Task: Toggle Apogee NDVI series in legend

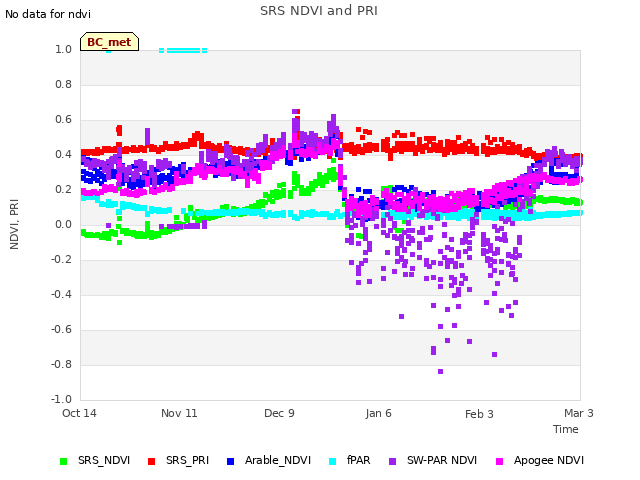Action: click(x=540, y=460)
